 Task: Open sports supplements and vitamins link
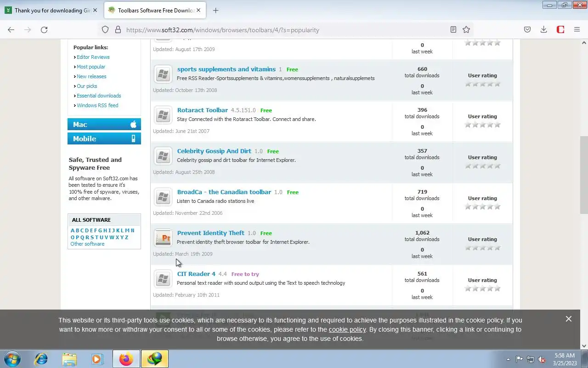226,69
